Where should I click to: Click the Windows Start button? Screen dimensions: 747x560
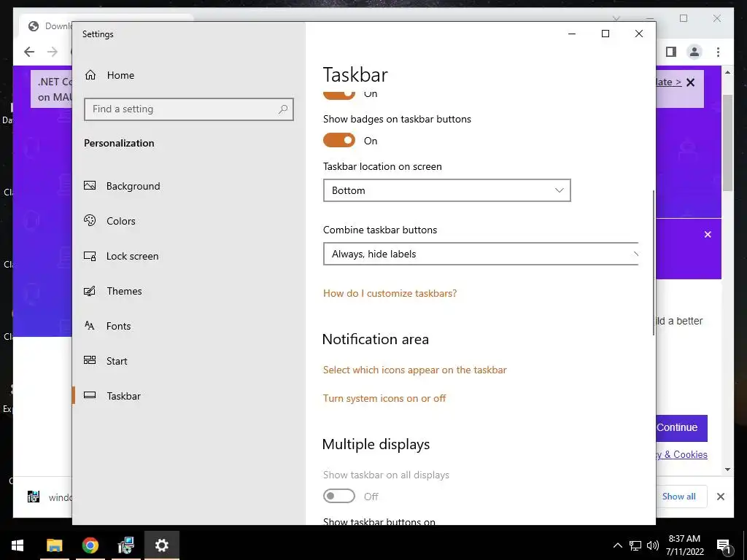click(x=18, y=545)
